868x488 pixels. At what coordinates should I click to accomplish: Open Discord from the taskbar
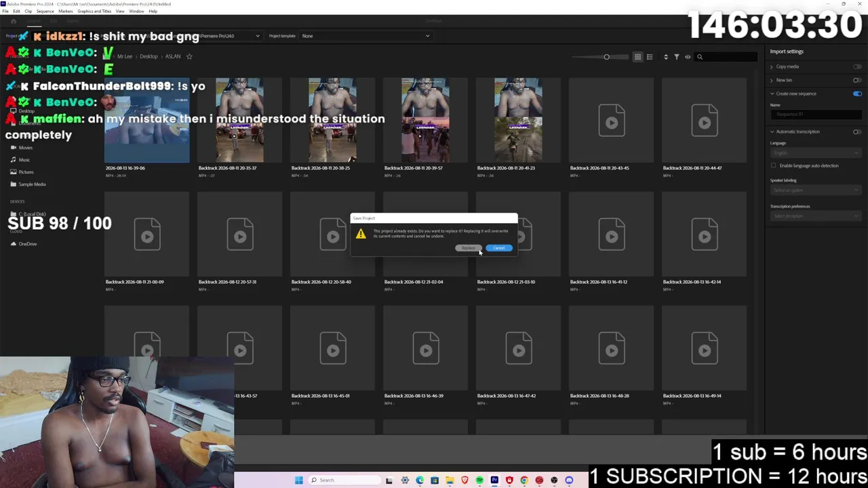pyautogui.click(x=569, y=481)
